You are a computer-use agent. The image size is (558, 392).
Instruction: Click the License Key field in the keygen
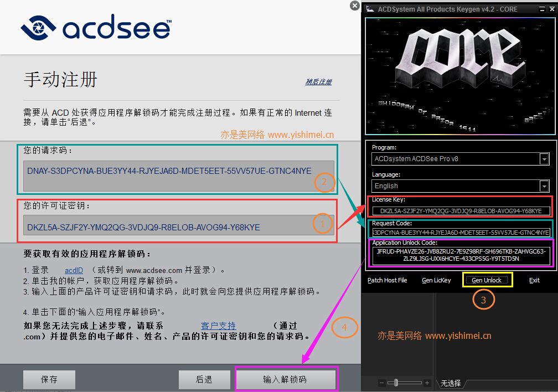point(461,211)
